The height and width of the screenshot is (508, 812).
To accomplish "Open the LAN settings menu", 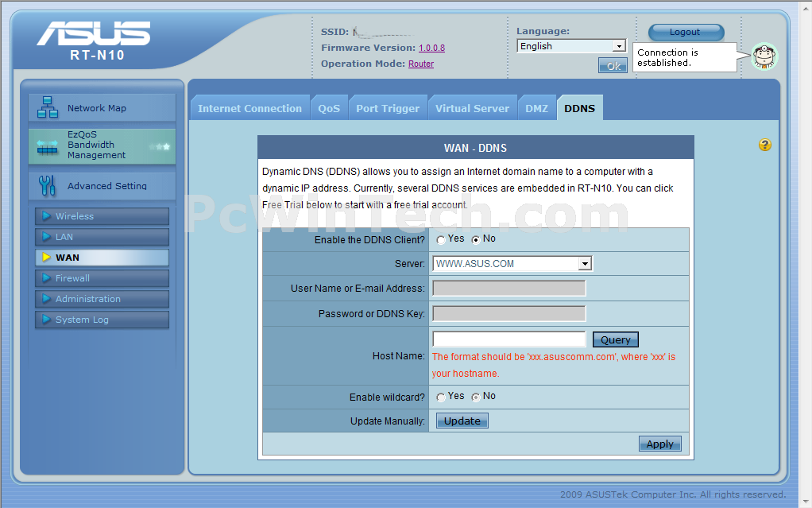I will click(x=102, y=237).
